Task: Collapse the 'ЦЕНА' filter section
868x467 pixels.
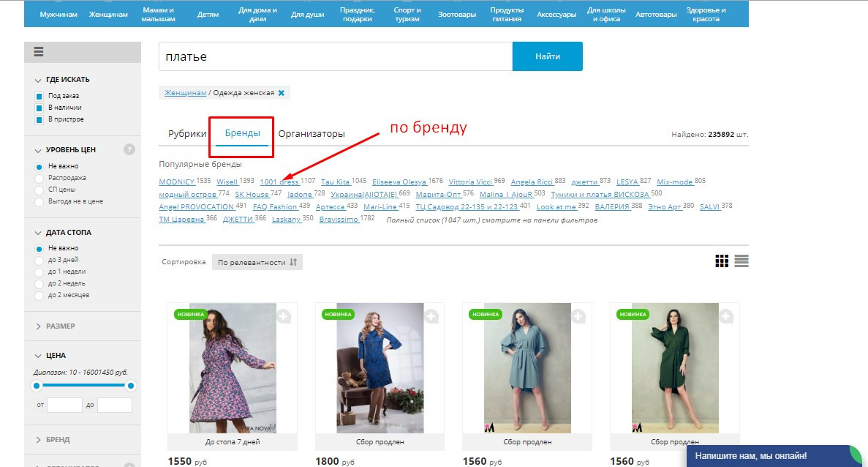Action: pos(50,356)
